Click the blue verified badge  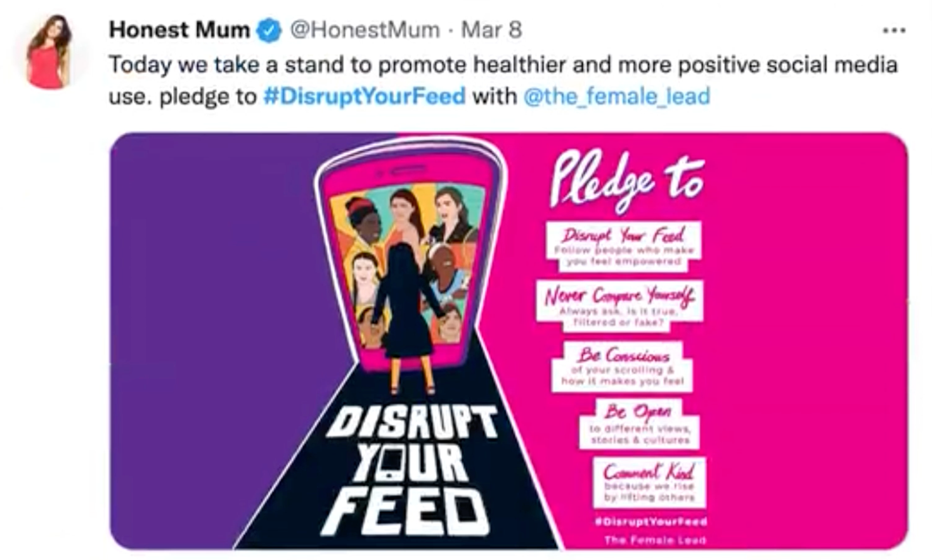(x=269, y=30)
